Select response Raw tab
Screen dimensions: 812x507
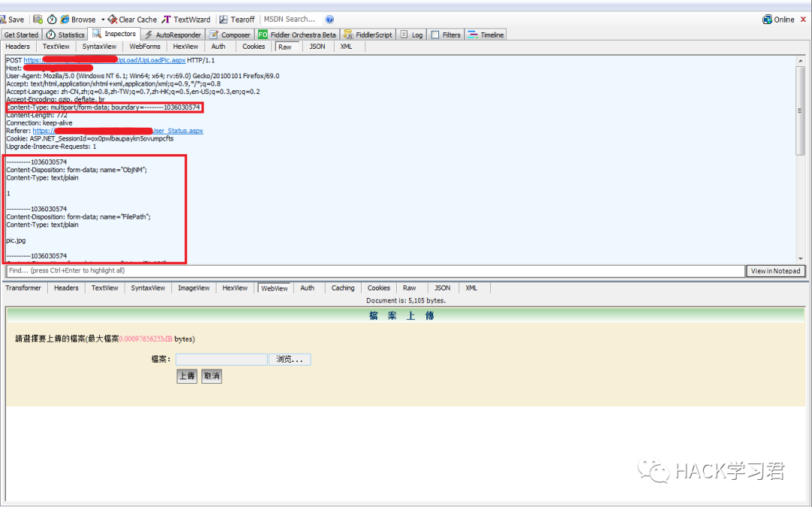coord(410,288)
